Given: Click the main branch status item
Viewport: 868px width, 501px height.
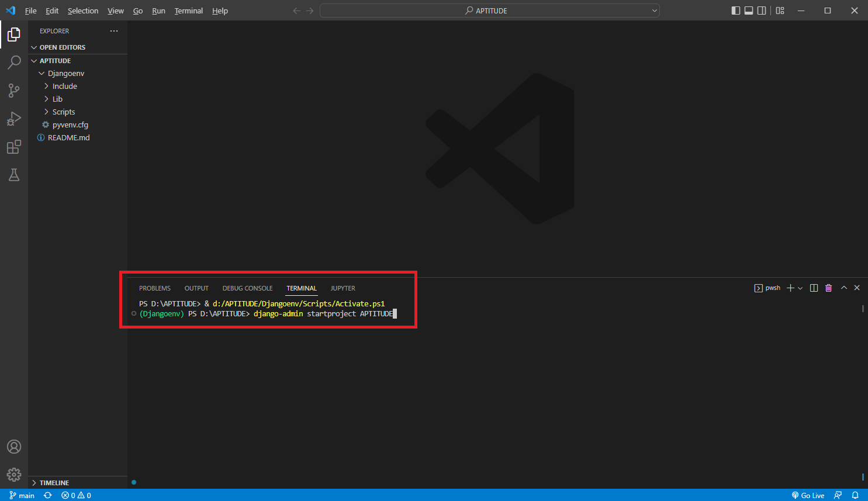Looking at the screenshot, I should pyautogui.click(x=22, y=495).
